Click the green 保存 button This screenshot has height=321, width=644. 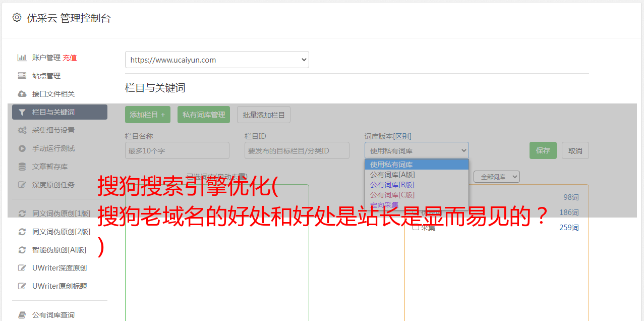(543, 150)
